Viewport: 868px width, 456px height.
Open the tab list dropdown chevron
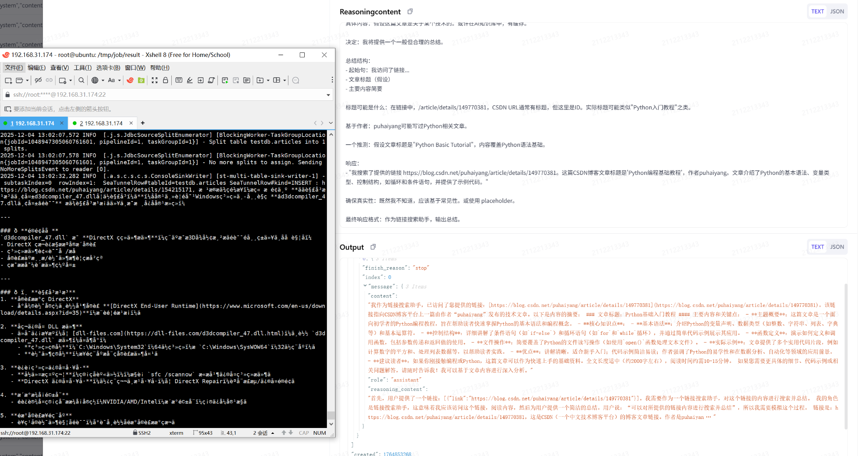tap(331, 123)
